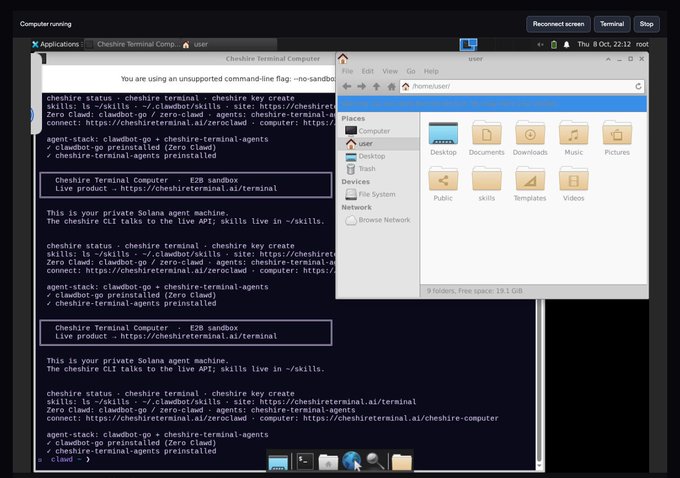Screen dimensions: 680x478
Task: Open the skills folder
Action: [487, 184]
